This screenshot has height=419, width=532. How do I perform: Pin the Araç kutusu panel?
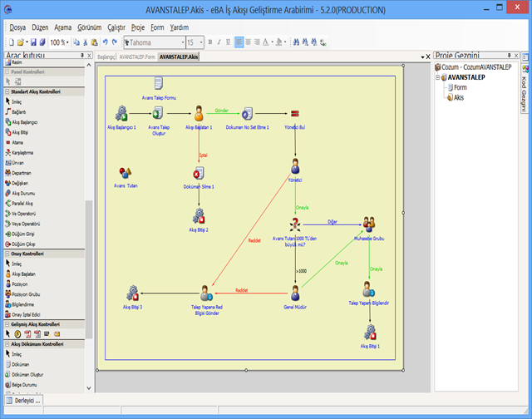click(82, 55)
